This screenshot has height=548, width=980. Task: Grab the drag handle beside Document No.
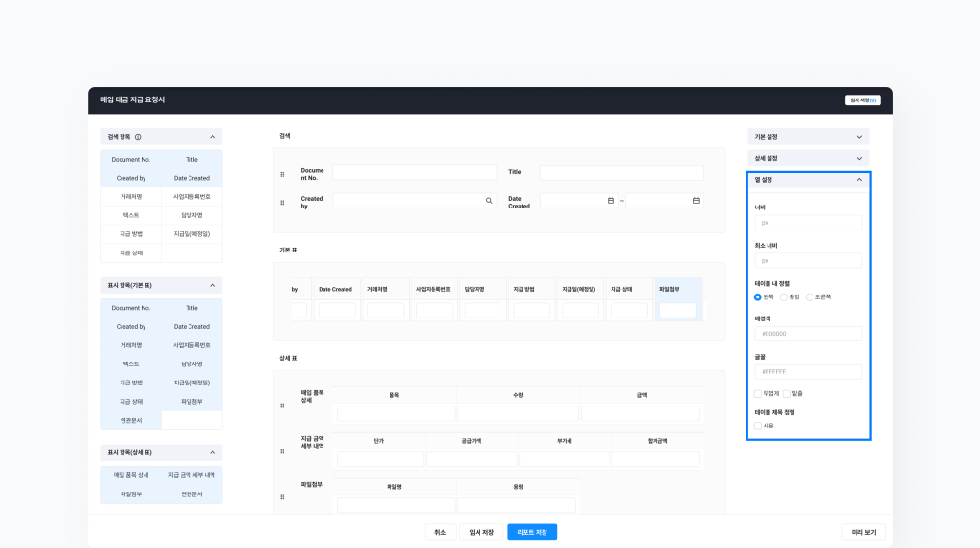282,174
